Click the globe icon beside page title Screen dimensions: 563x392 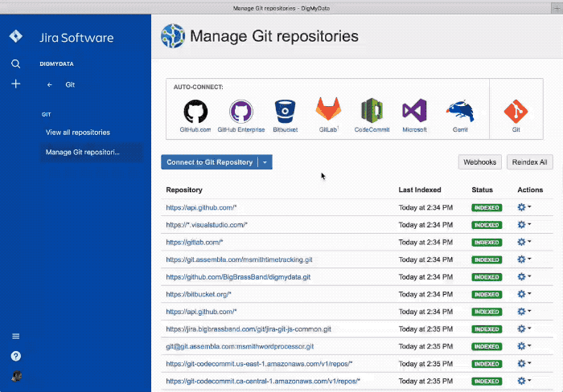pos(173,36)
